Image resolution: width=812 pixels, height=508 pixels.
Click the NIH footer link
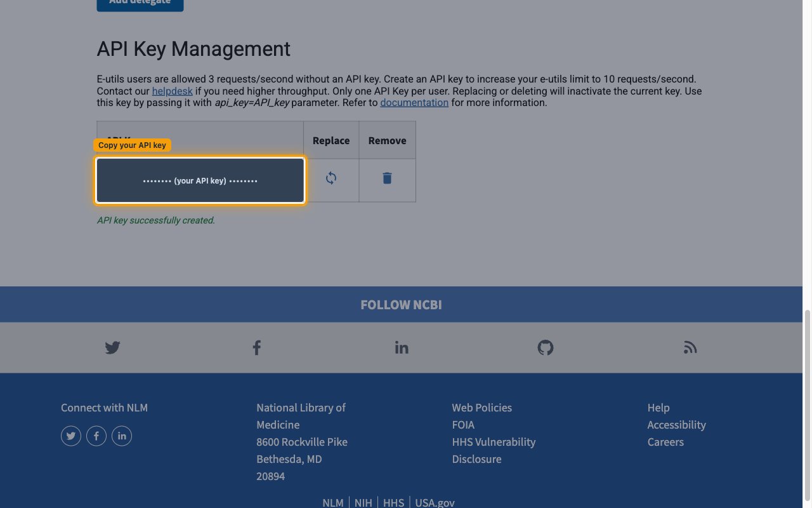pyautogui.click(x=363, y=502)
